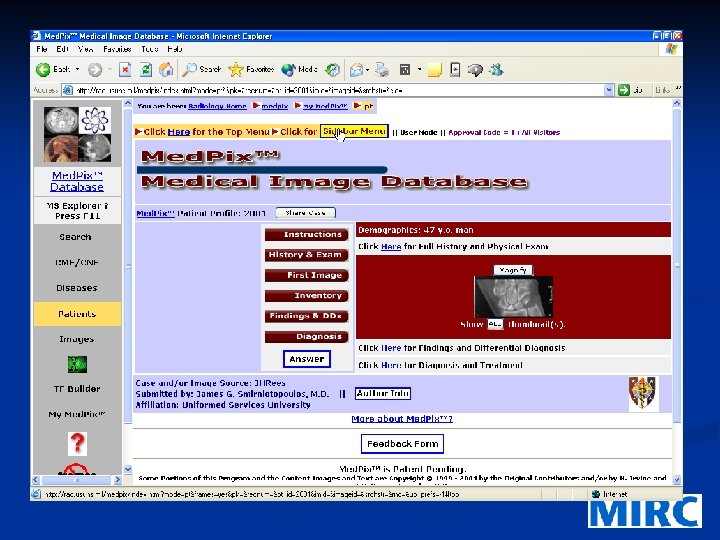The image size is (720, 540).
Task: Click the Messenger people icon
Action: click(x=497, y=70)
